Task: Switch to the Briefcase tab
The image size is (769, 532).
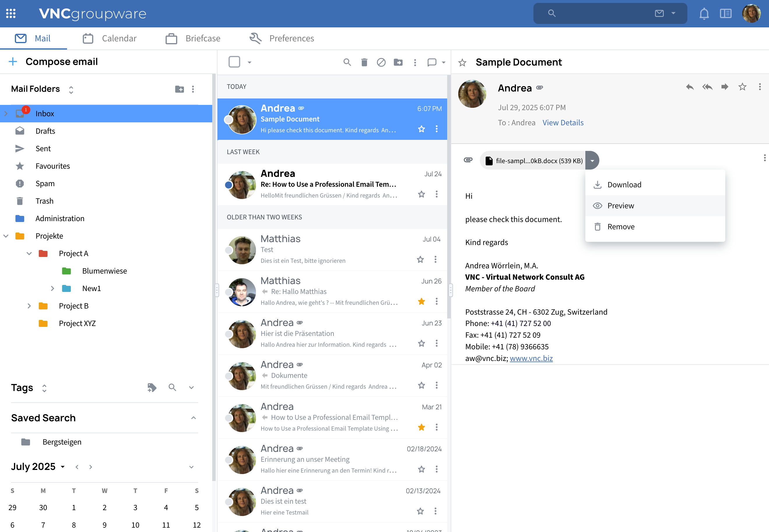Action: click(x=193, y=38)
